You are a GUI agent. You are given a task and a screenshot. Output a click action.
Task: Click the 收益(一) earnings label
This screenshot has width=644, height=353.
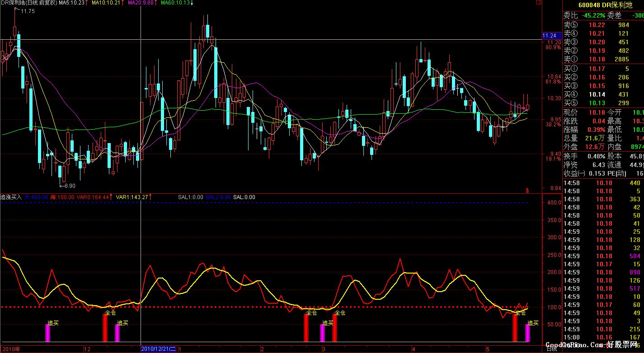[574, 173]
